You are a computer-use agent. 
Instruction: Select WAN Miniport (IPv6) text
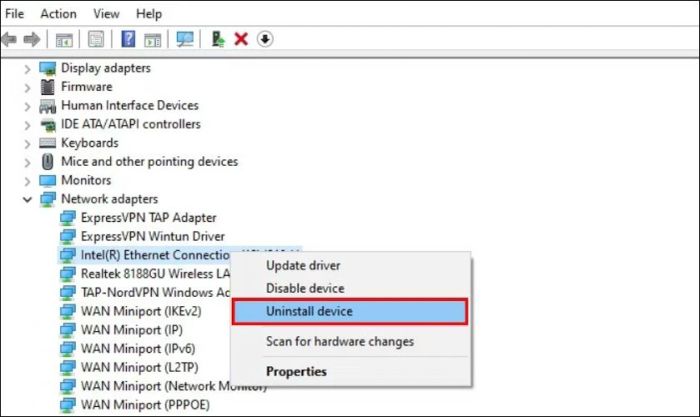tap(138, 349)
